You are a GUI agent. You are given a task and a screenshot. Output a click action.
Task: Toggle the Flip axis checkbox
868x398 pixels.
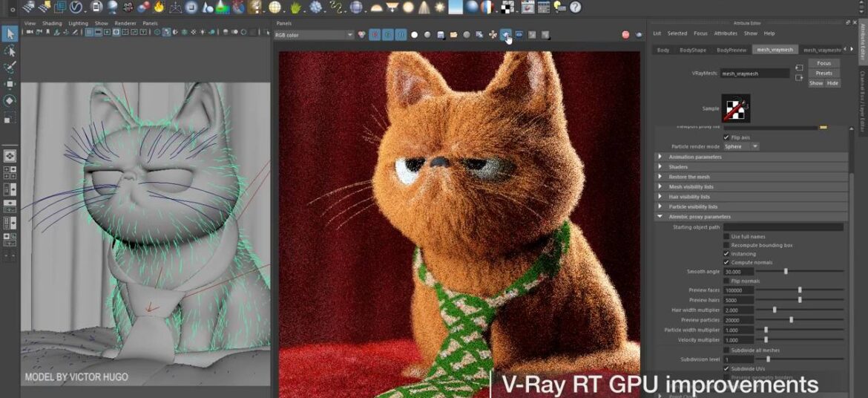coord(726,137)
